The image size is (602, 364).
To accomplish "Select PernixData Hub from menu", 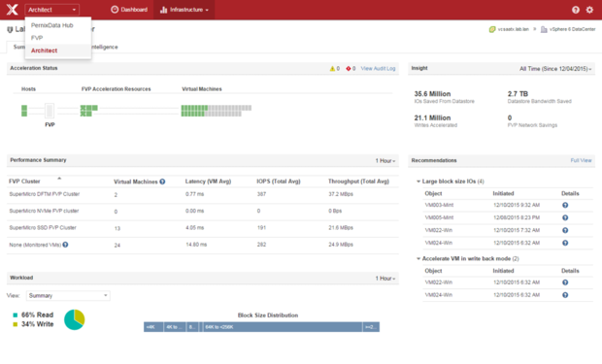I will [52, 25].
